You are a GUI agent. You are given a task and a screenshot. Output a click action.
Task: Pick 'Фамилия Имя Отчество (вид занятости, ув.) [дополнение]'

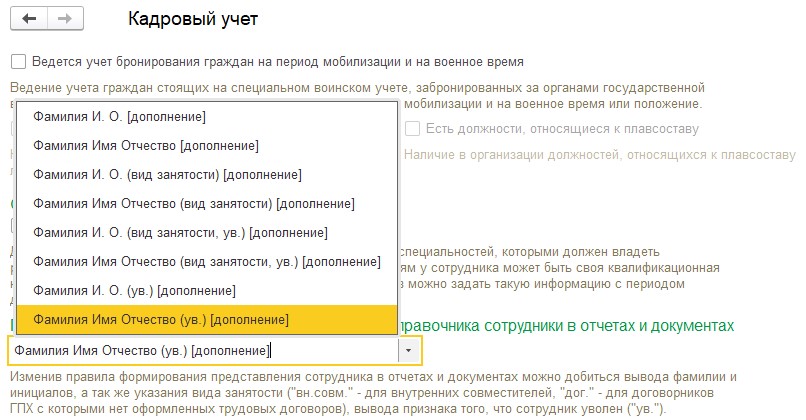coord(207,262)
